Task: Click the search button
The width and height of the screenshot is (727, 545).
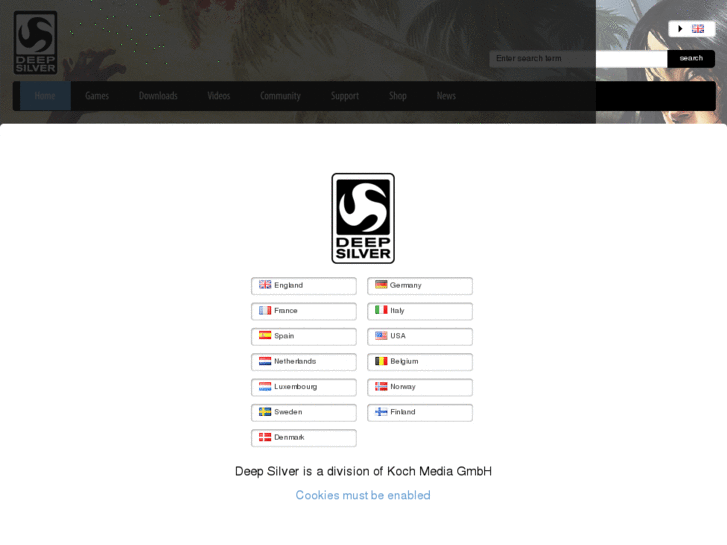Action: coord(691,59)
